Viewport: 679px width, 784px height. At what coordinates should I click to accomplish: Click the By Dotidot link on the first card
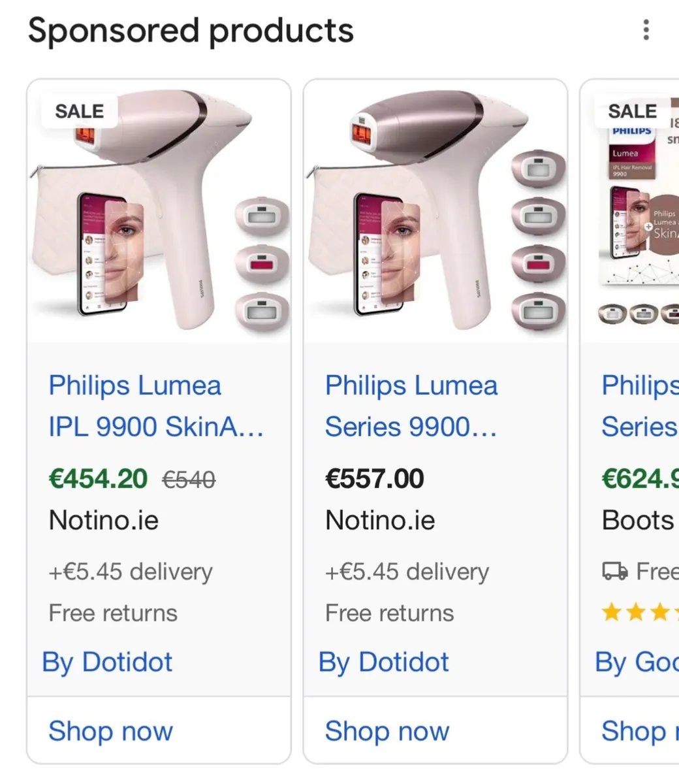(x=106, y=662)
